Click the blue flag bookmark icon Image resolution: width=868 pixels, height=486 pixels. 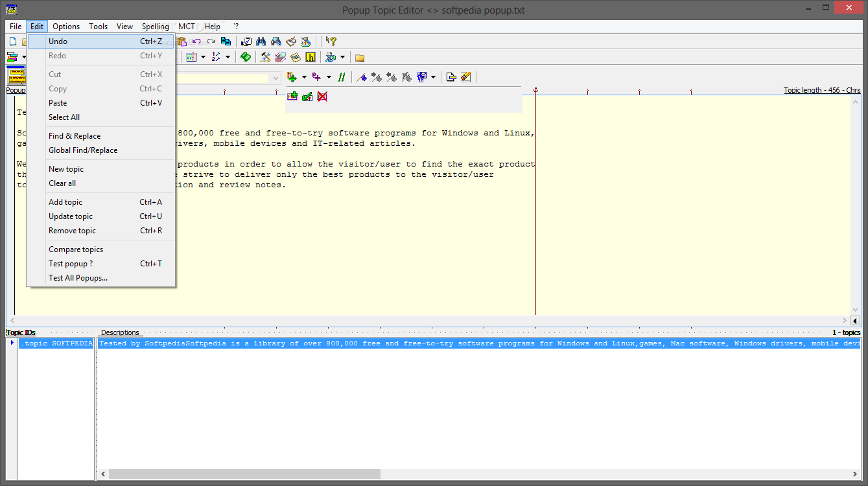click(362, 77)
